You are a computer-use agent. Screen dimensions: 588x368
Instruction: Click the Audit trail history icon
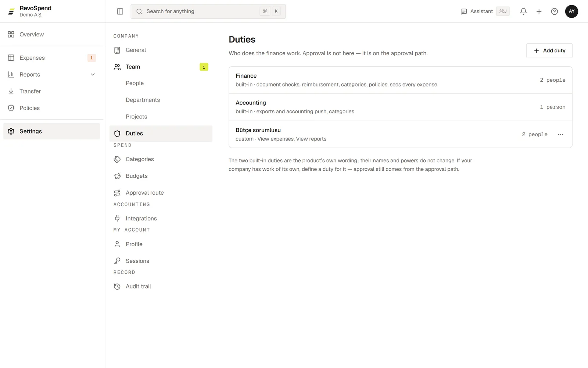[x=117, y=286]
